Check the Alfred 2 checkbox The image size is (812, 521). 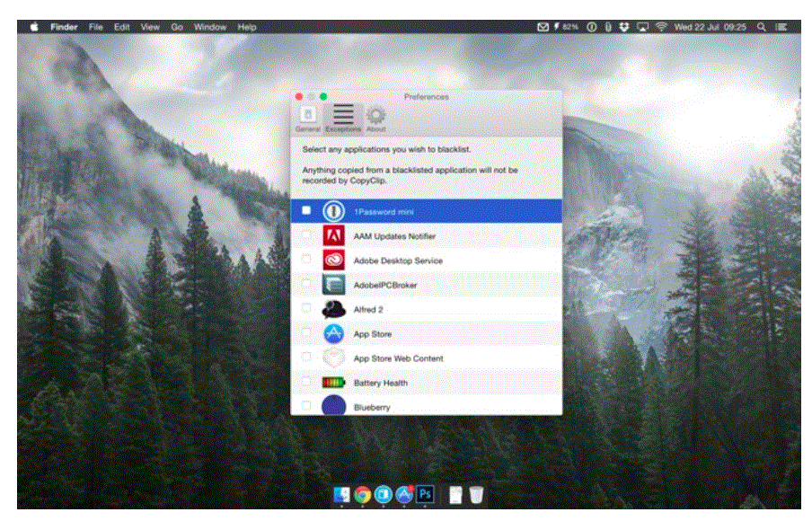[306, 307]
